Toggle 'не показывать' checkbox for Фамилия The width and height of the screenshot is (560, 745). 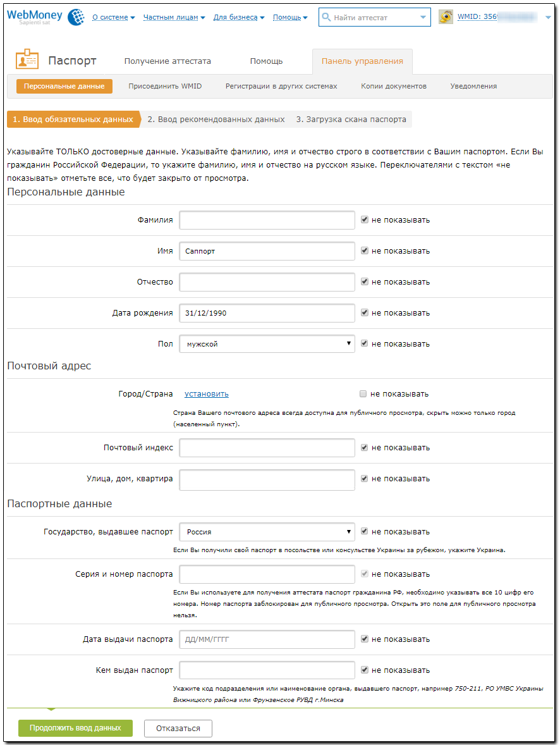364,220
